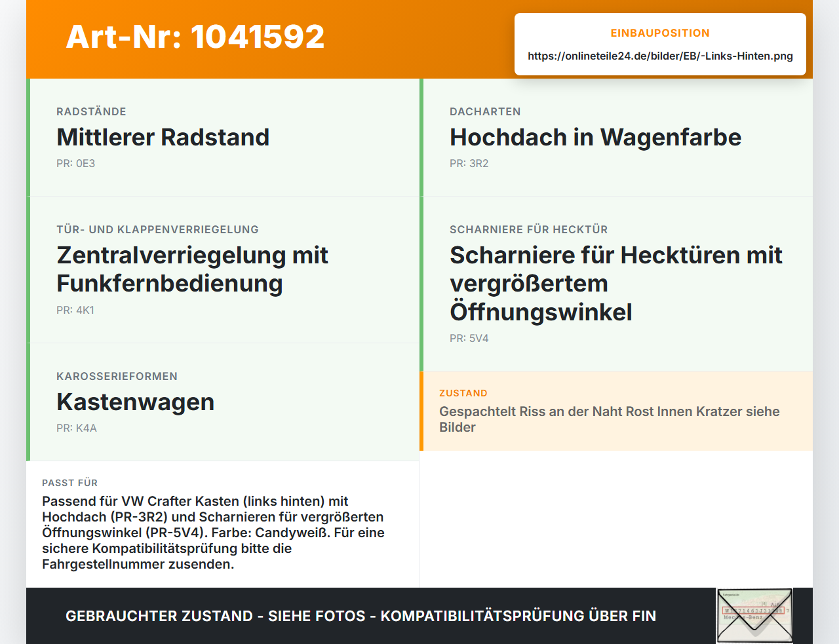839x644 pixels.
Task: Click the EINBAUPOSITION label
Action: (660, 33)
